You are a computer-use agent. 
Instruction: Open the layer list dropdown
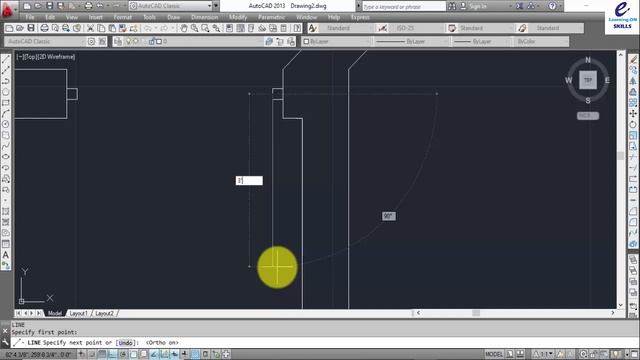[192, 42]
